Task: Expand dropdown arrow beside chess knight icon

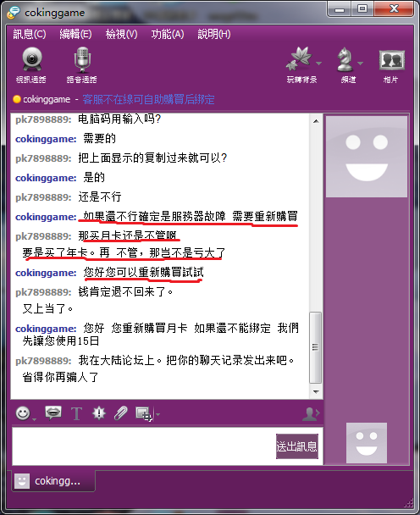Action: [360, 63]
